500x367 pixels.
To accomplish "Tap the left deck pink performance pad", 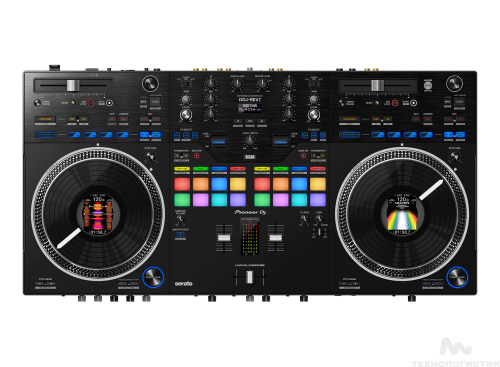I will [x=201, y=200].
